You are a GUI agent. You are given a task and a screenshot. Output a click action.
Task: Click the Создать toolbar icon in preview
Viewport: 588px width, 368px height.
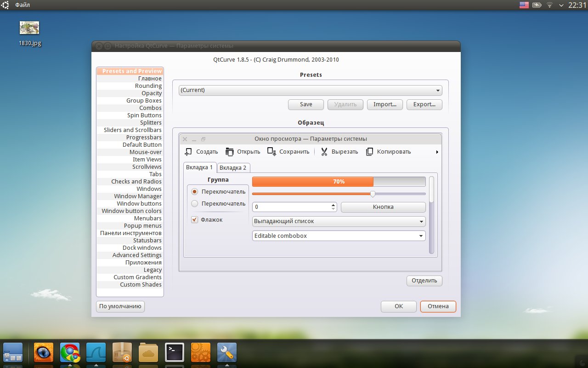(188, 152)
